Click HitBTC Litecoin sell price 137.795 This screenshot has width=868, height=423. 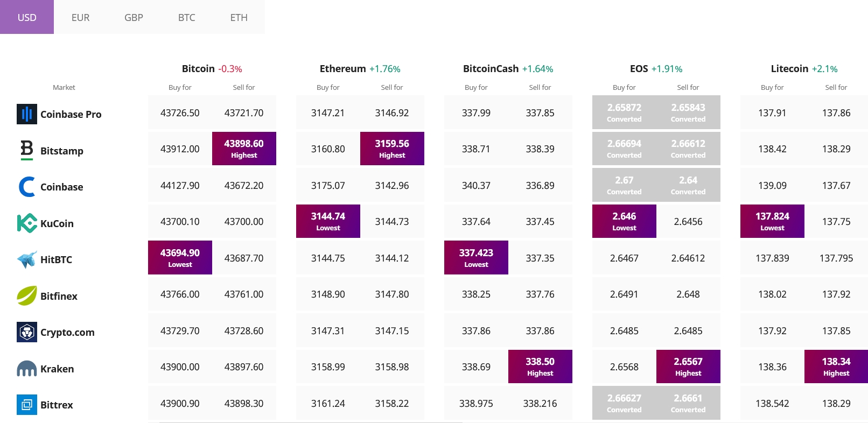pyautogui.click(x=836, y=258)
